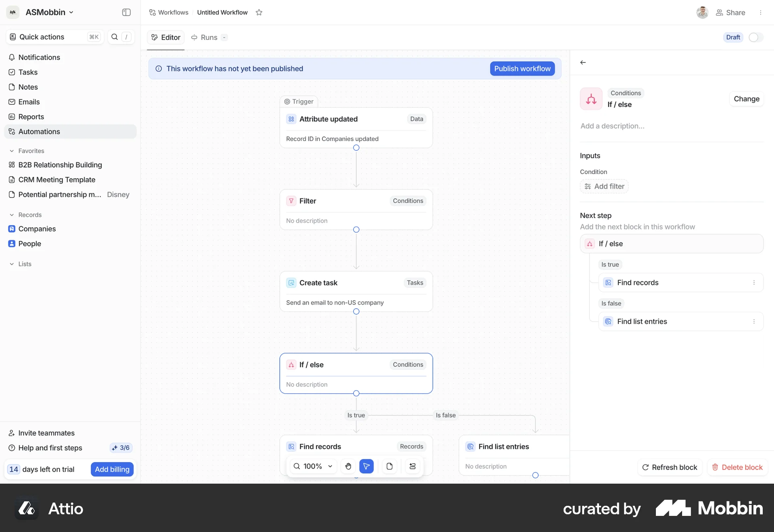774x532 pixels.
Task: Open the zoom level dropdown
Action: [x=330, y=466]
